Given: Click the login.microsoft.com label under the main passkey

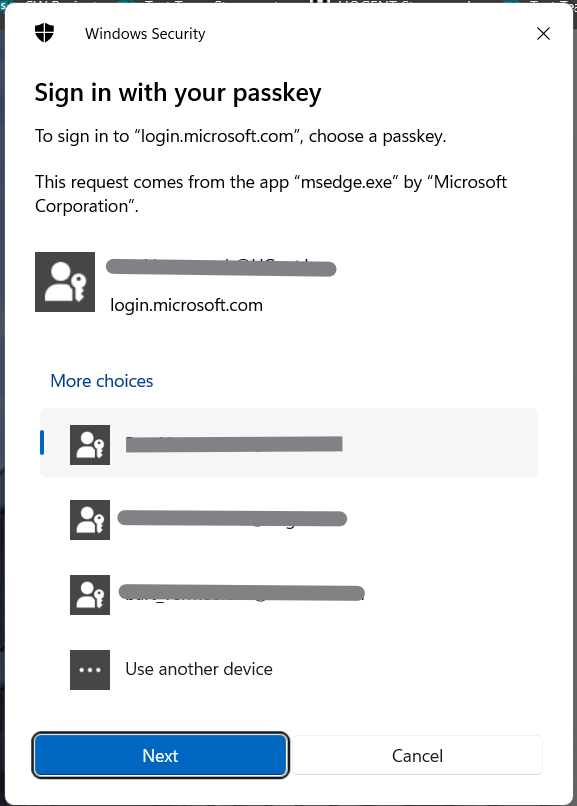Looking at the screenshot, I should pyautogui.click(x=187, y=305).
